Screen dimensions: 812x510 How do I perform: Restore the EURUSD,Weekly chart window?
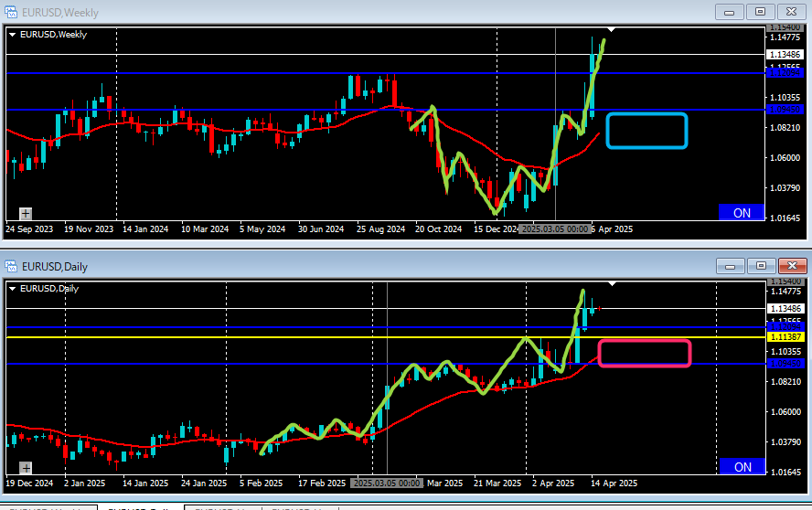point(760,12)
